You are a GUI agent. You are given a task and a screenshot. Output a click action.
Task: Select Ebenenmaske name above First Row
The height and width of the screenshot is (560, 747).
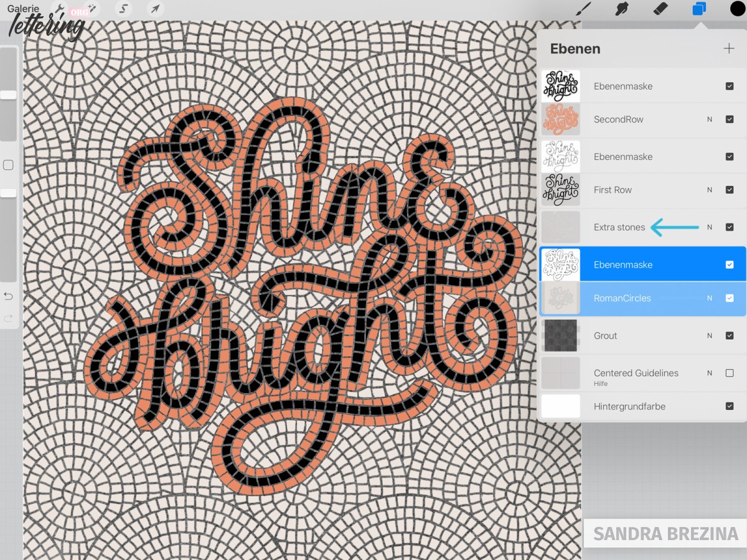(x=623, y=157)
